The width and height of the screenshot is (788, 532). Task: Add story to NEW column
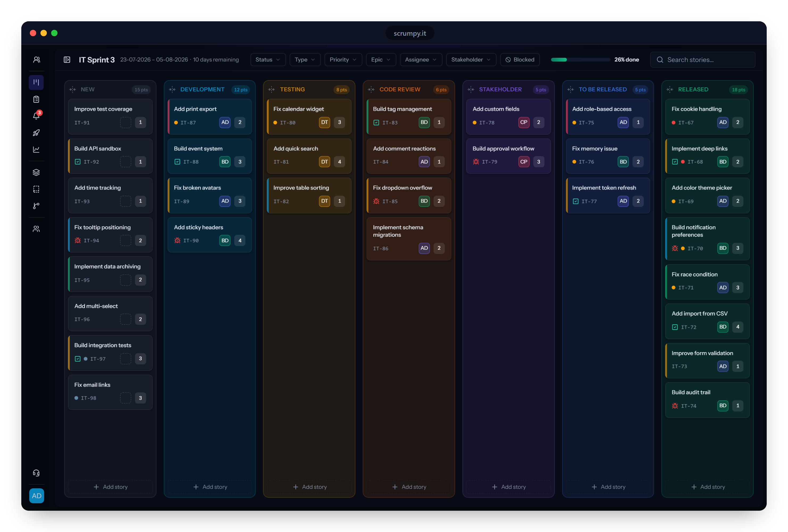(110, 487)
